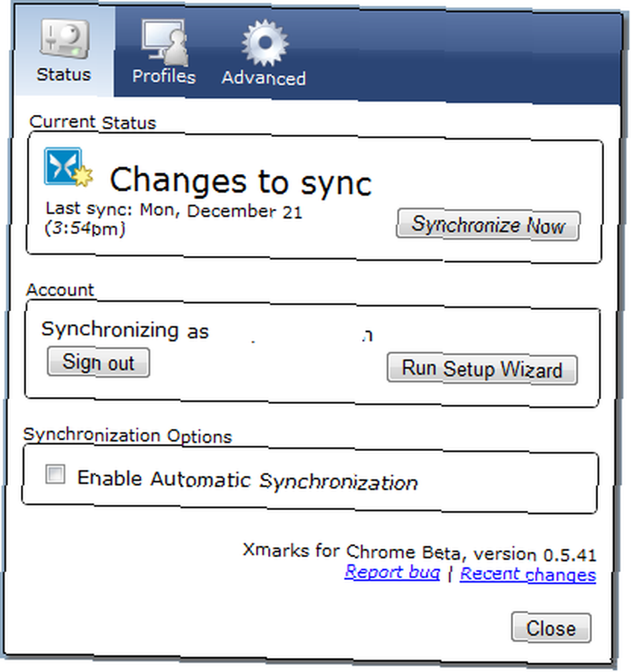Click the Profiles monitor-and-user icon
The width and height of the screenshot is (631, 672).
point(165,41)
